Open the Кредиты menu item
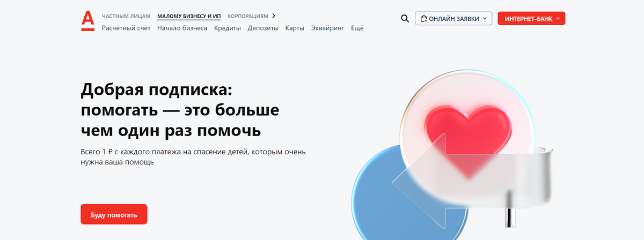644x240 pixels. coord(228,28)
